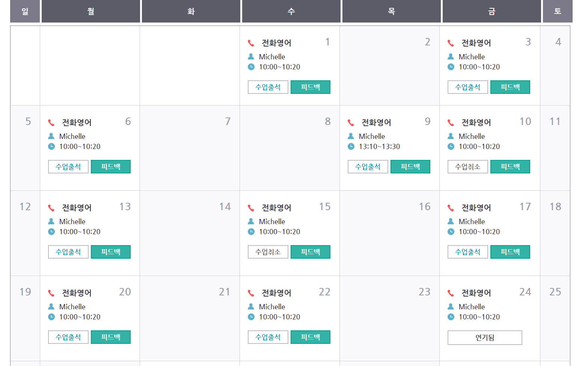Click the clock icon on day 10
The width and height of the screenshot is (588, 366).
[451, 146]
